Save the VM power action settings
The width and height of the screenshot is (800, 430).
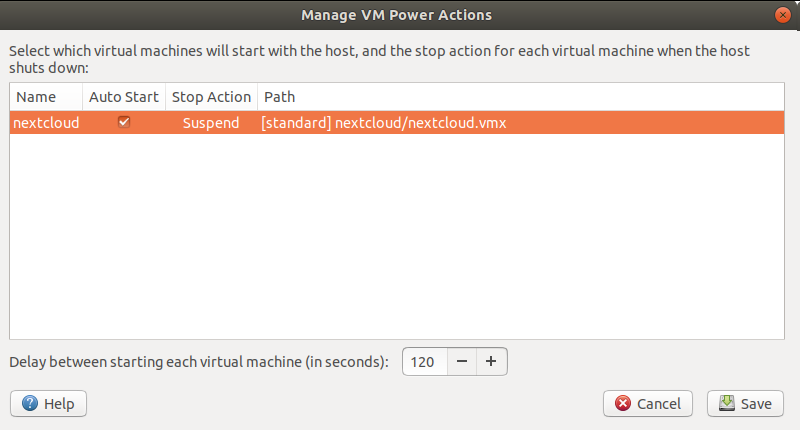[745, 403]
